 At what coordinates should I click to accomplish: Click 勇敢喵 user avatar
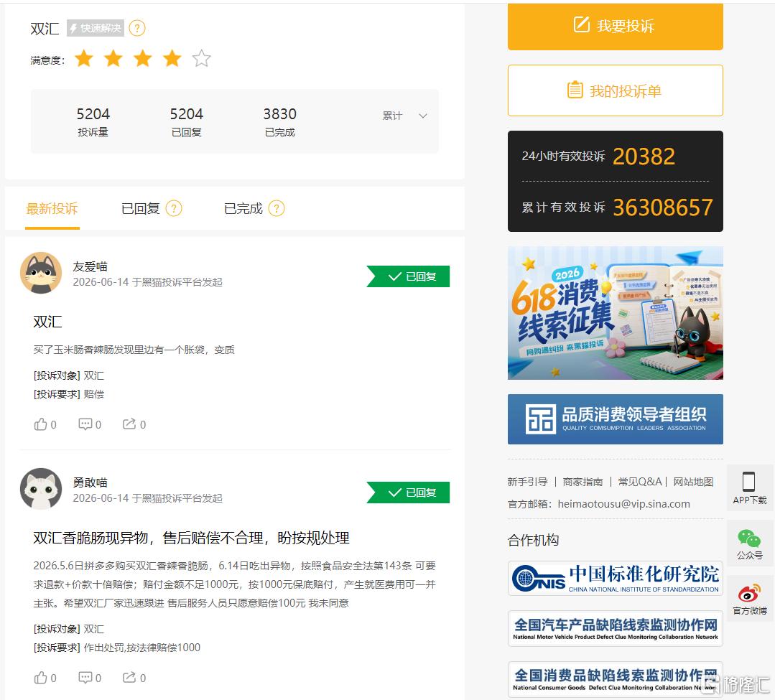click(41, 489)
